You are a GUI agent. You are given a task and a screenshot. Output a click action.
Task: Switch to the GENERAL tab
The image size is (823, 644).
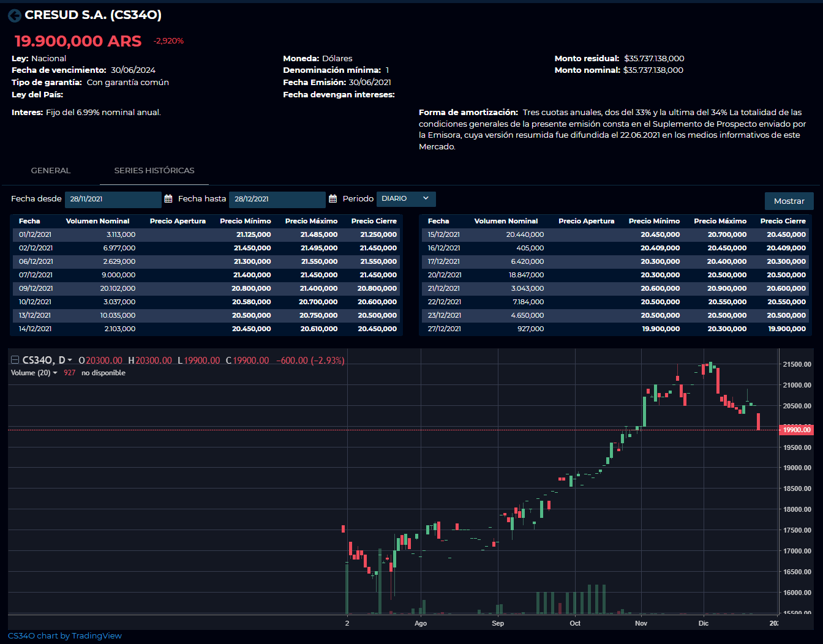(x=51, y=170)
